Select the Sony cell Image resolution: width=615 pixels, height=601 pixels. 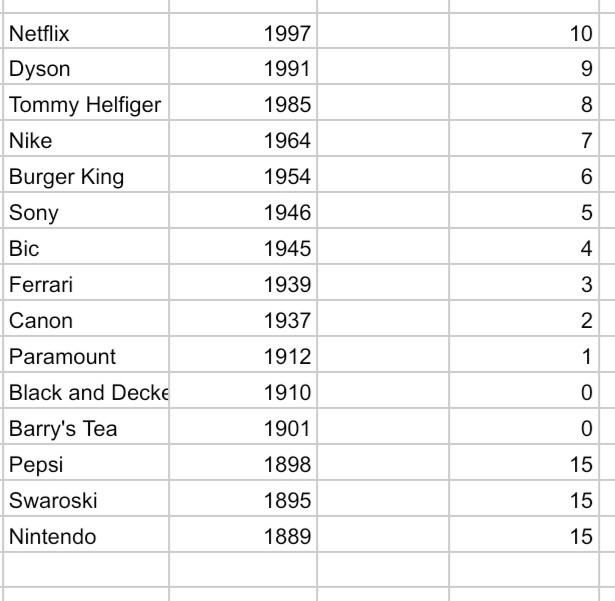[86, 210]
